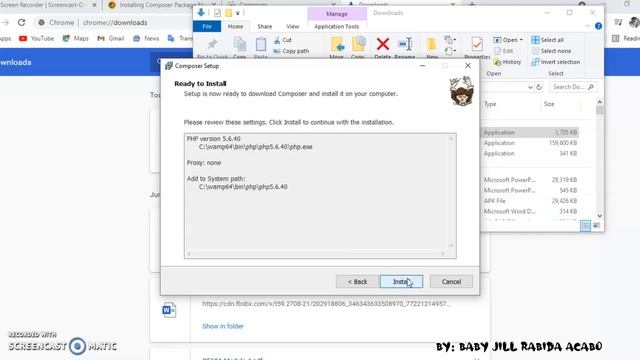
Task: Click Copy path in File Explorer ribbon
Action: [x=291, y=51]
